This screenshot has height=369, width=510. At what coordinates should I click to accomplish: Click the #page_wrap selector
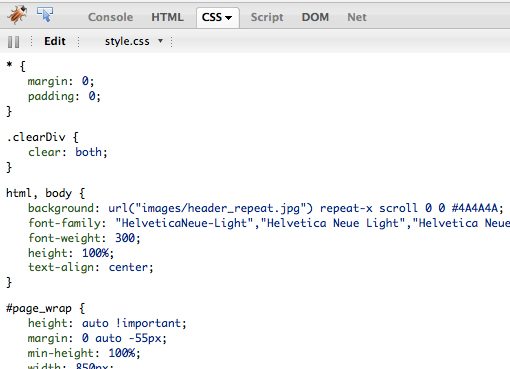pyautogui.click(x=39, y=308)
